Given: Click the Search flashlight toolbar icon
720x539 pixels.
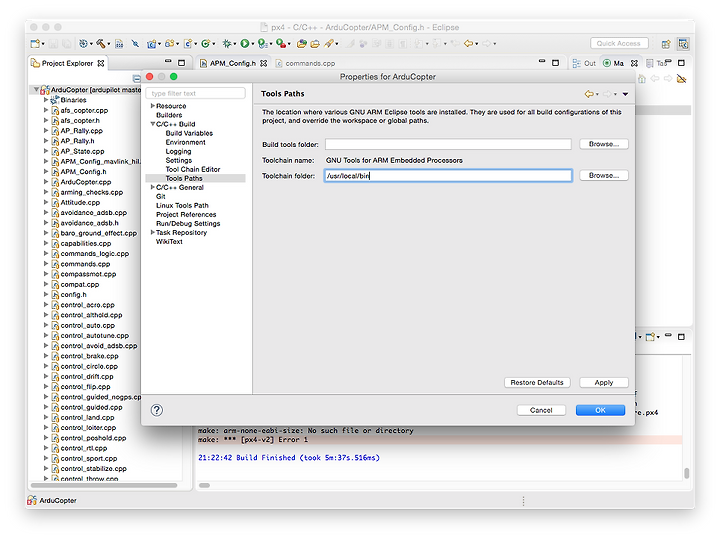Looking at the screenshot, I should click(x=329, y=44).
